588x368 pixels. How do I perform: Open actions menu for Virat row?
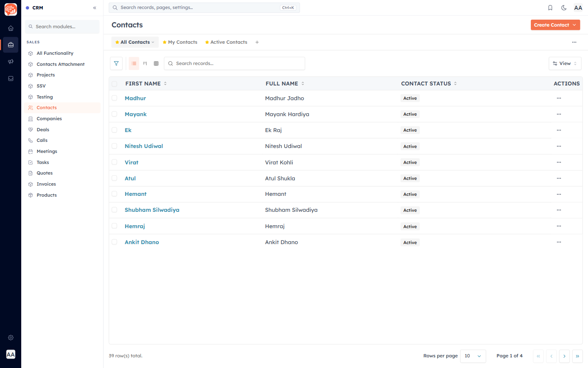(559, 162)
